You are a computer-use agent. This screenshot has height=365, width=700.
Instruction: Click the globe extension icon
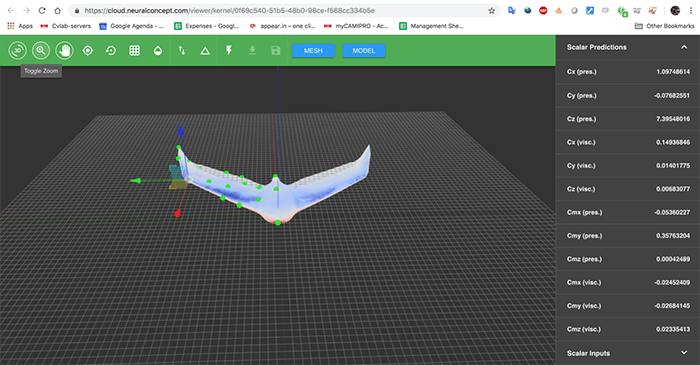tap(528, 10)
